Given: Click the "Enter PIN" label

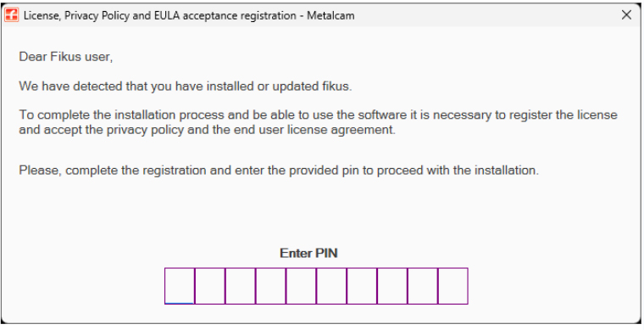Looking at the screenshot, I should click(308, 253).
